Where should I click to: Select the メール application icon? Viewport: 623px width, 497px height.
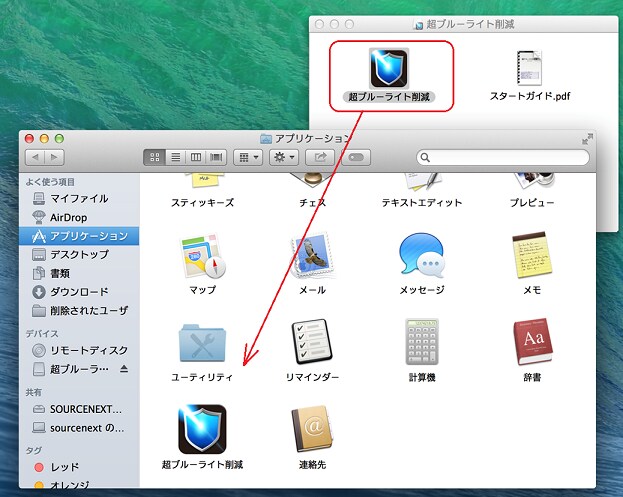point(312,255)
